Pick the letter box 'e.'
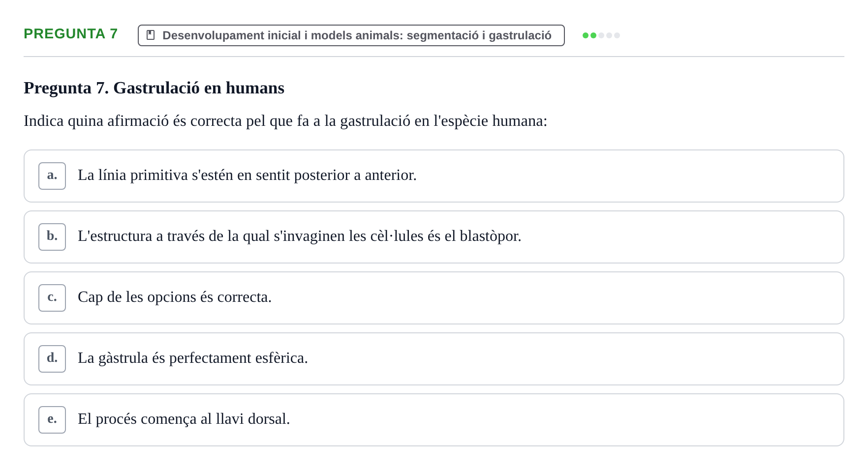This screenshot has height=470, width=868. coord(52,420)
